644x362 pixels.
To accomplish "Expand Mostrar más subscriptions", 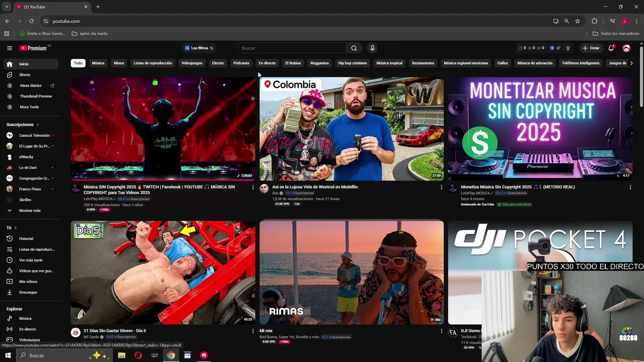I will click(31, 211).
